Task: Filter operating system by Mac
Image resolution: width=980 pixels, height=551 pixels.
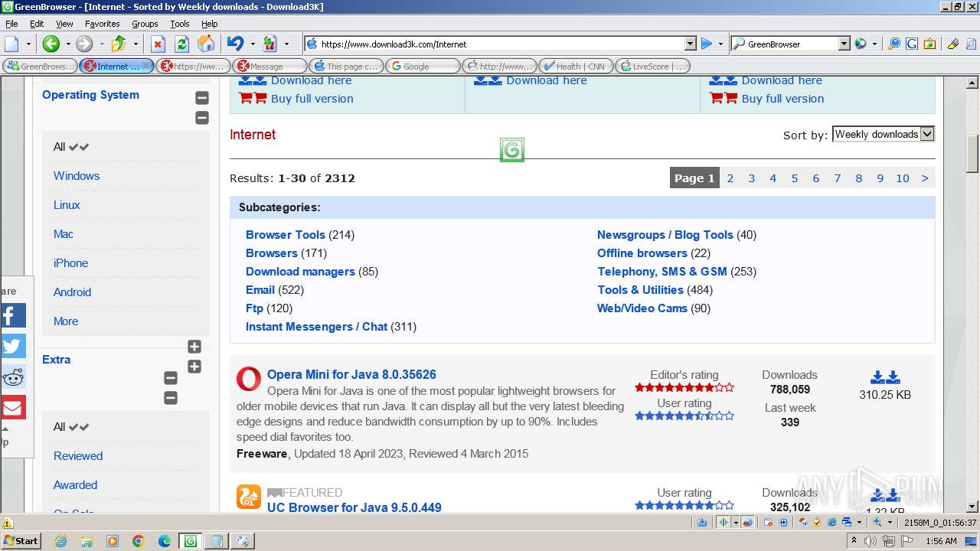Action: click(x=64, y=234)
